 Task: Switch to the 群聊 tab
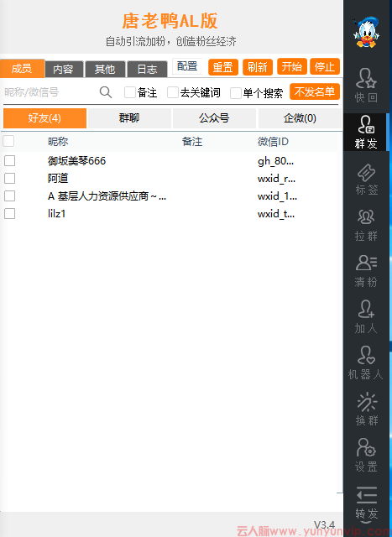(129, 118)
